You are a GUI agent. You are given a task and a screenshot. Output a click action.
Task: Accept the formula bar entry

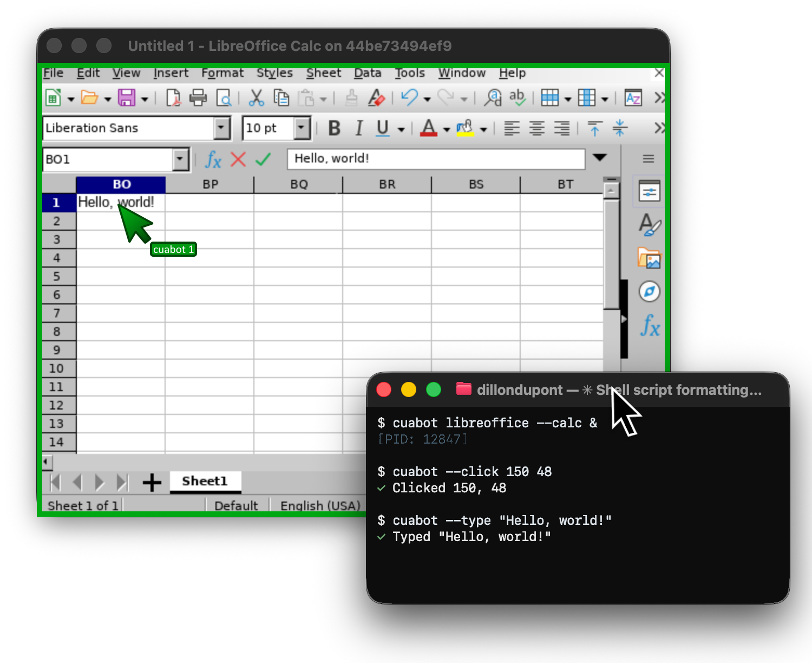click(263, 159)
